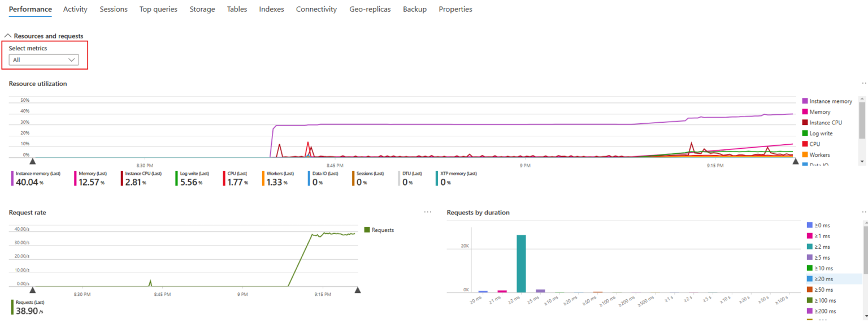Click Instance memory legend color swatch
Image resolution: width=868 pixels, height=323 pixels.
(805, 101)
